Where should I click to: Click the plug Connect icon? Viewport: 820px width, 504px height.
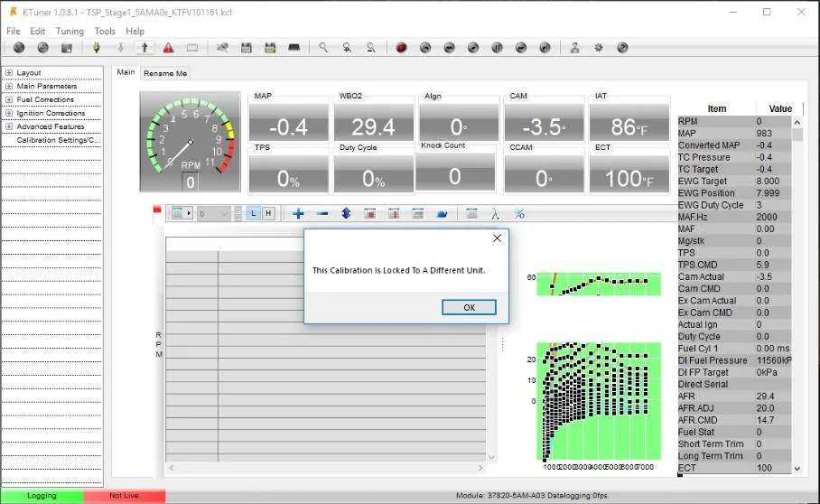coord(97,48)
